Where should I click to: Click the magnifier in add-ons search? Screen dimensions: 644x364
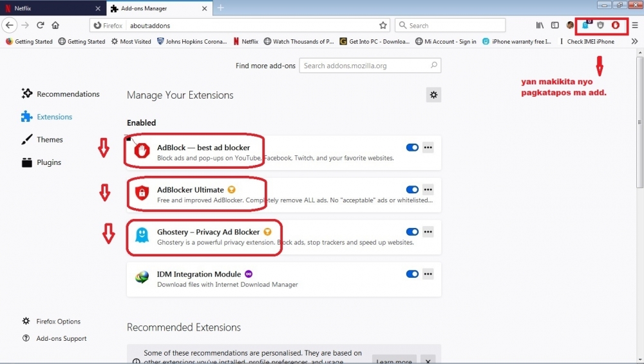pos(433,65)
